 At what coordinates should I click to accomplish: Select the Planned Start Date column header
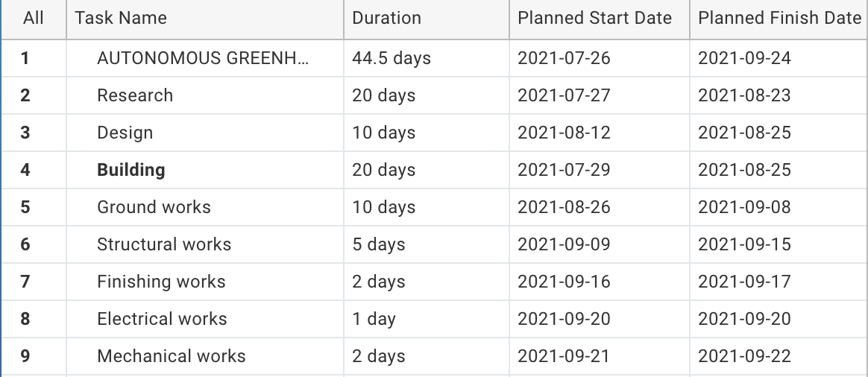[594, 19]
